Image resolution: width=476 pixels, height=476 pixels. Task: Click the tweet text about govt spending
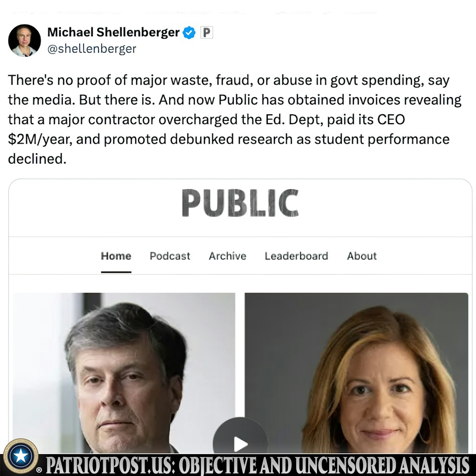234,119
